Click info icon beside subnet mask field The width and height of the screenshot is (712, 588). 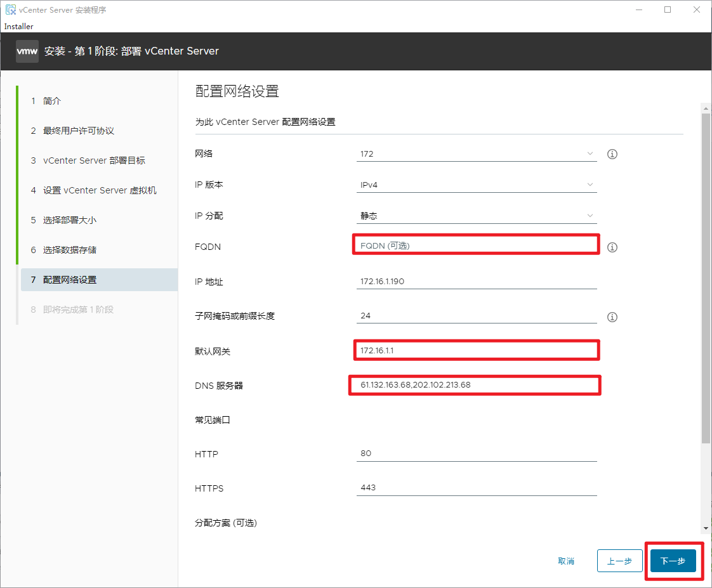coord(612,317)
